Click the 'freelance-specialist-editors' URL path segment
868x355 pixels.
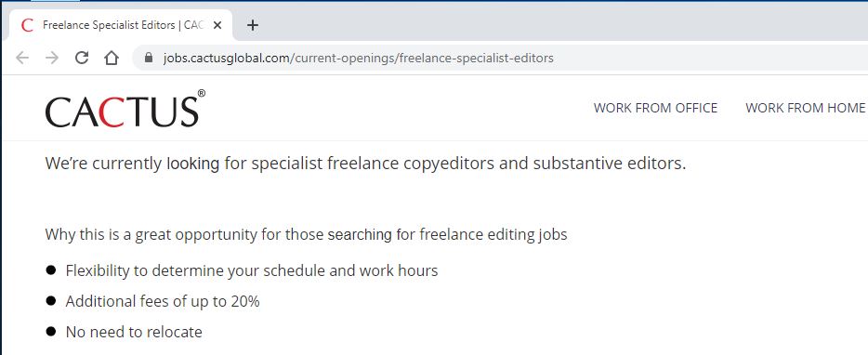point(476,58)
